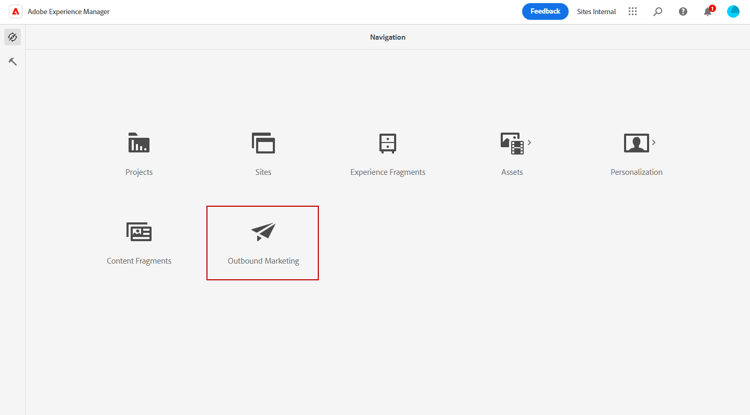Viewport: 750px width, 415px height.
Task: Open the Personalization icon
Action: tap(636, 143)
